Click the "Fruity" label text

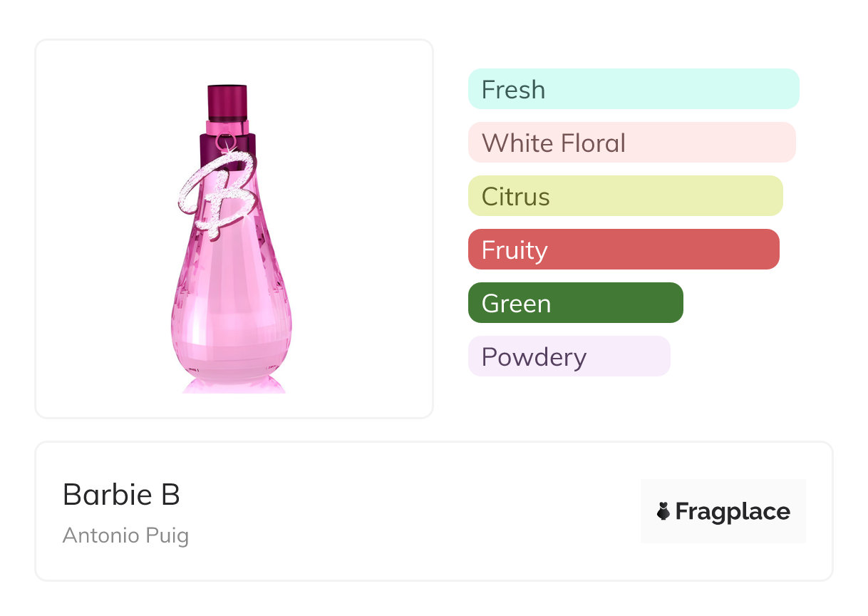pos(514,250)
